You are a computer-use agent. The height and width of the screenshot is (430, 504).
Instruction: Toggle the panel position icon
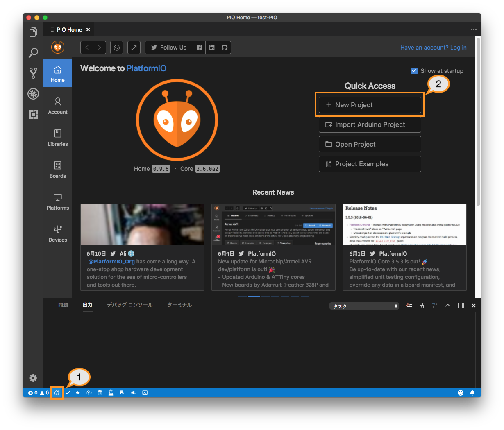point(461,306)
